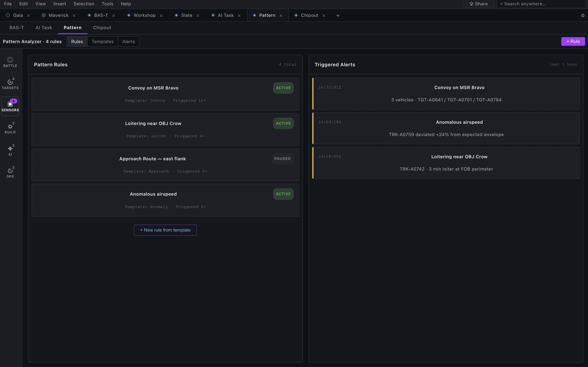Close the BAS-T tab
This screenshot has height=367, width=588.
[113, 16]
